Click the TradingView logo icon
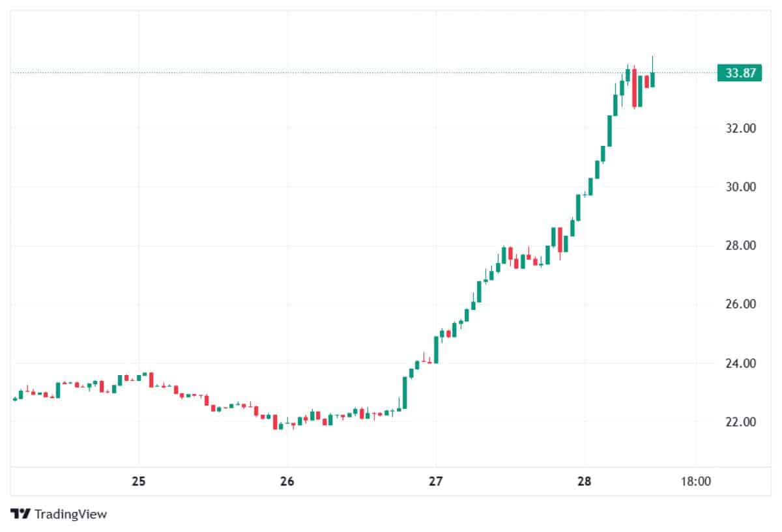The image size is (782, 532). [x=21, y=514]
